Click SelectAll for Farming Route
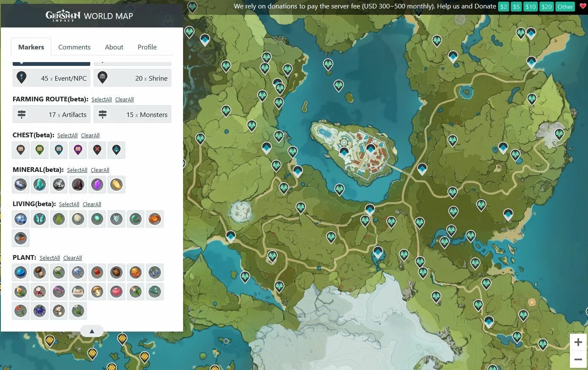 pos(102,99)
